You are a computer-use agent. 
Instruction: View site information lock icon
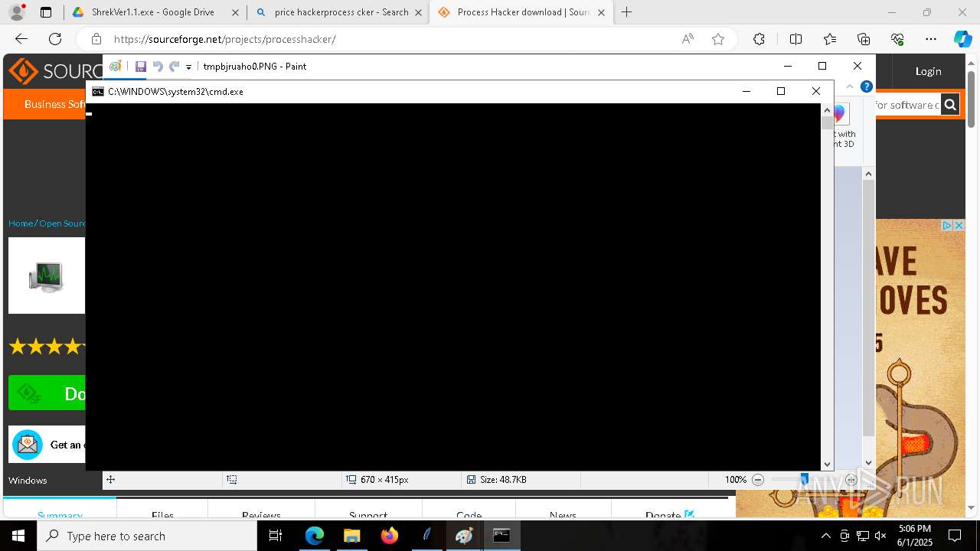[96, 39]
